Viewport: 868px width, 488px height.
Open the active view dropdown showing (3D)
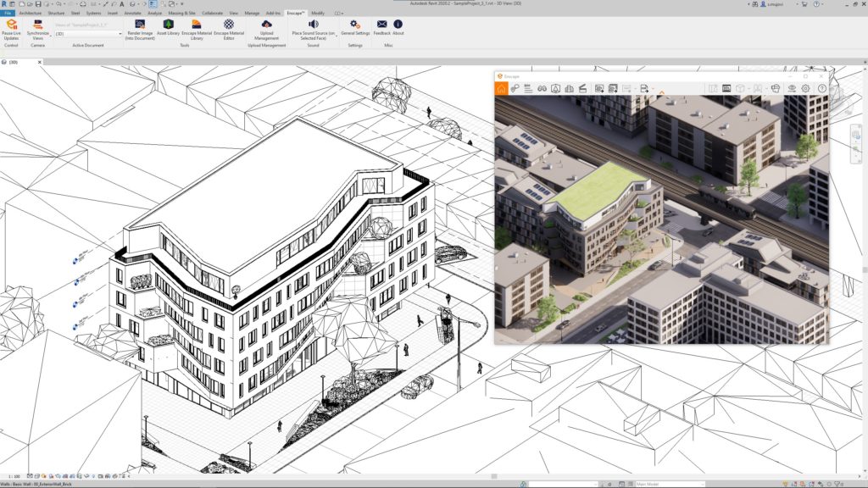pos(119,32)
